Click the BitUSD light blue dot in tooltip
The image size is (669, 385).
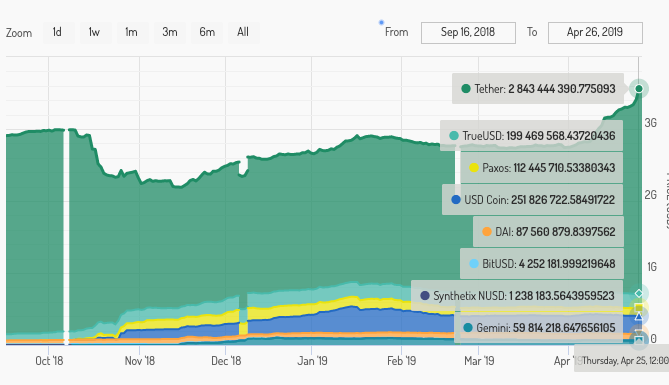[474, 264]
